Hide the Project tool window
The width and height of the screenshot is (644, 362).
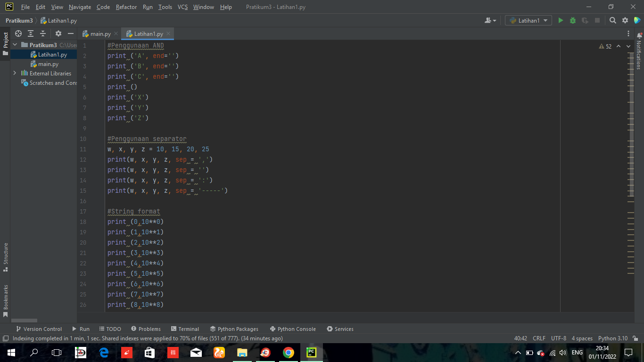[71, 33]
